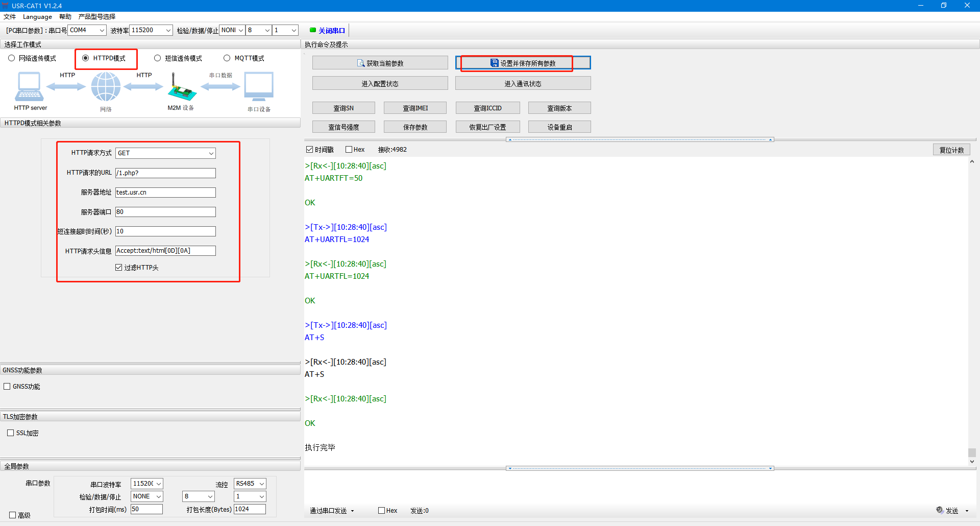Click the save disk icon on set-all-parameters button
Screen dimensions: 980x526
[494, 63]
